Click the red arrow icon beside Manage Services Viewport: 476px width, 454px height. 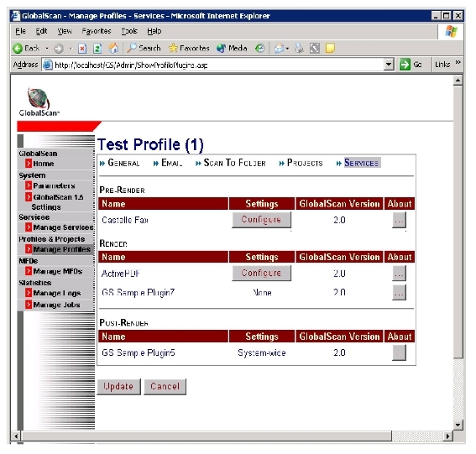[x=29, y=227]
